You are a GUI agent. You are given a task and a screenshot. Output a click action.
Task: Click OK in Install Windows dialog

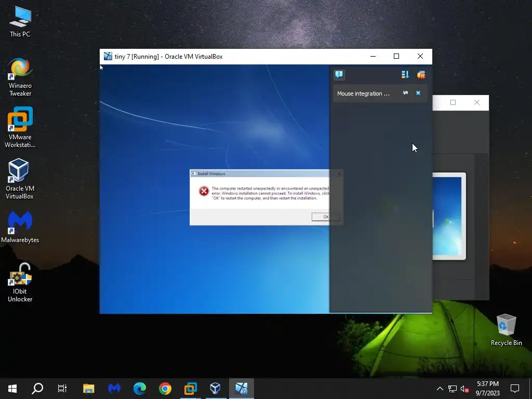[x=325, y=217]
